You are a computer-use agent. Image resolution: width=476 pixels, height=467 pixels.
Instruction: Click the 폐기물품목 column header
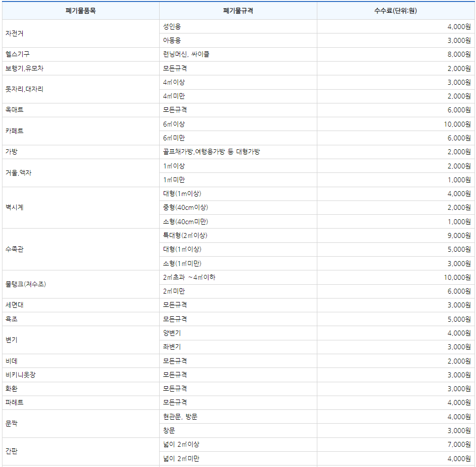81,11
